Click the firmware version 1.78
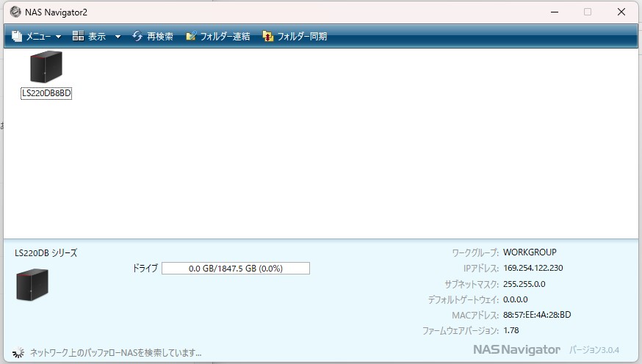The image size is (642, 364). click(511, 330)
